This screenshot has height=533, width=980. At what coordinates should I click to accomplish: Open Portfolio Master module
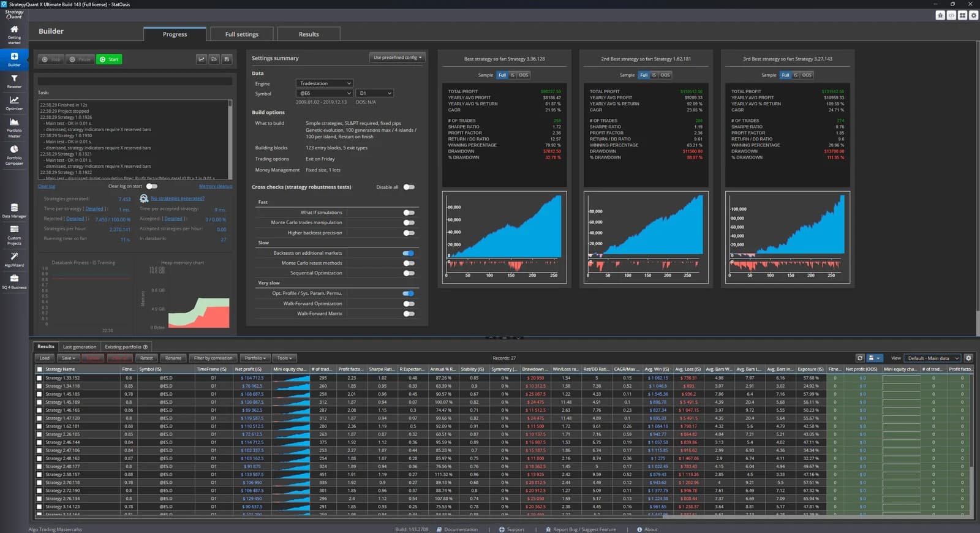point(14,128)
